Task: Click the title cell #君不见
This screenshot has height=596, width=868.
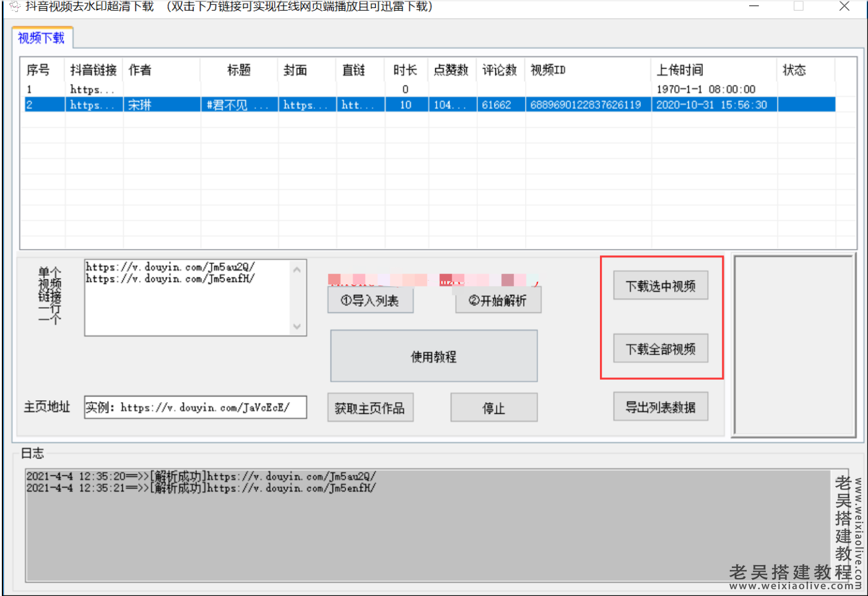Action: tap(238, 105)
